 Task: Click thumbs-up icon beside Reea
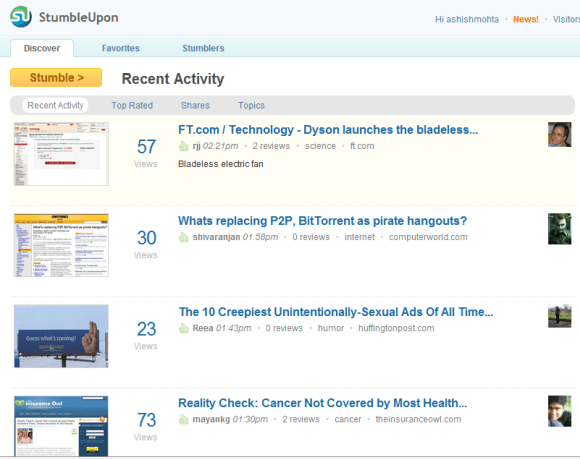click(x=183, y=328)
